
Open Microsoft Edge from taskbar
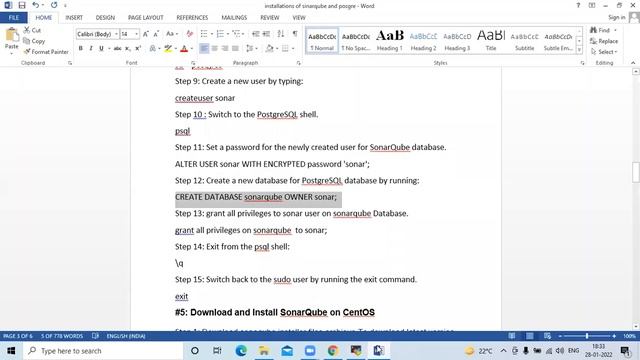241,351
